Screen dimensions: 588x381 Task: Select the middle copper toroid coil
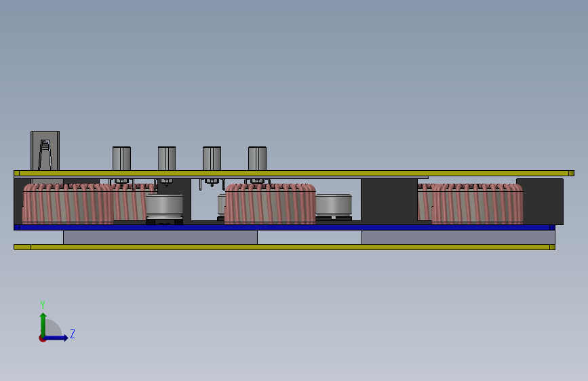pyautogui.click(x=270, y=204)
